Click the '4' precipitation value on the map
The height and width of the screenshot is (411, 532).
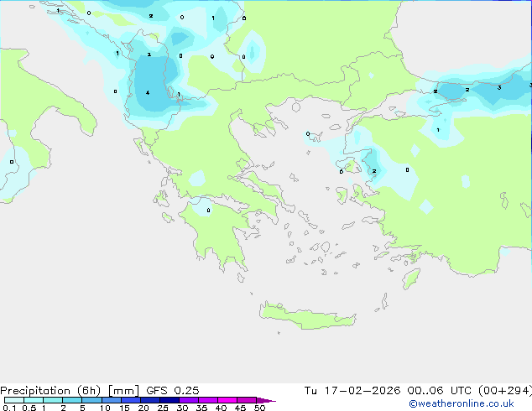148,92
